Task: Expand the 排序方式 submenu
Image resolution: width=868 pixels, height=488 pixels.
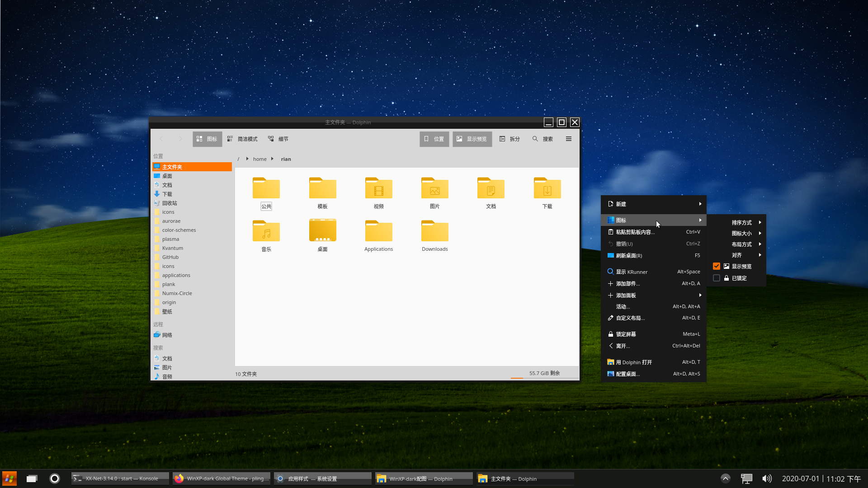Action: 737,222
